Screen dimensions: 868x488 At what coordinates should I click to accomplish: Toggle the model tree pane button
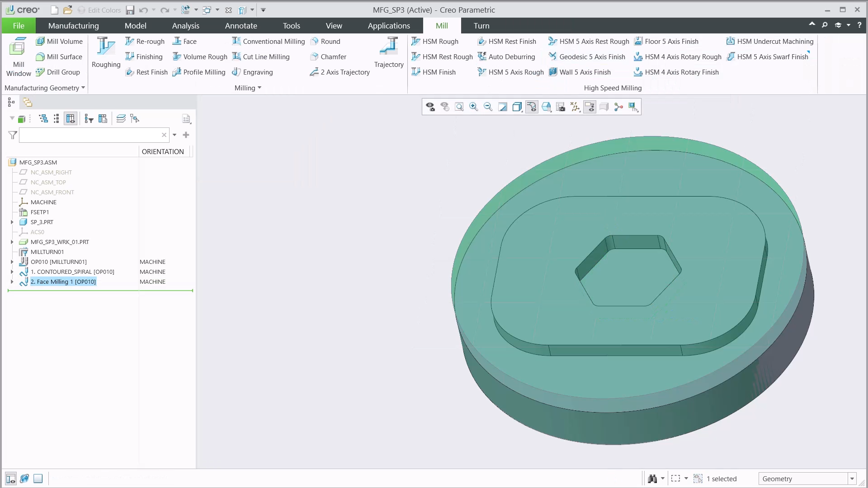(11, 479)
